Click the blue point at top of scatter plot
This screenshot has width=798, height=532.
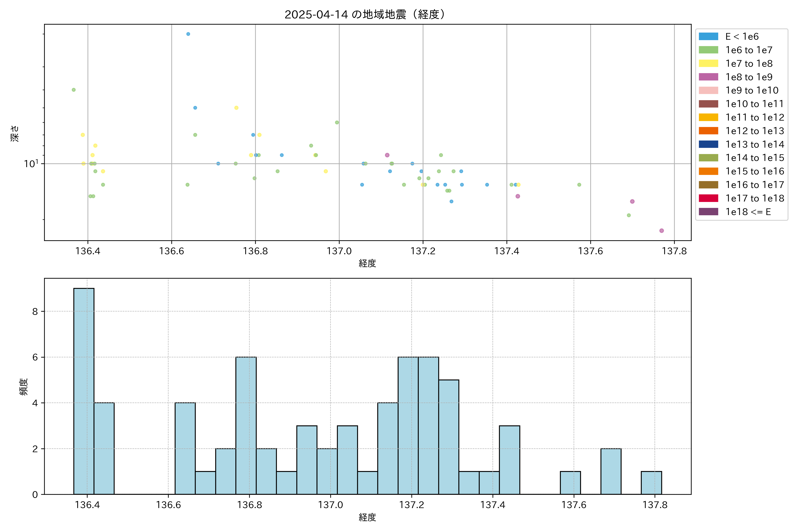(188, 34)
